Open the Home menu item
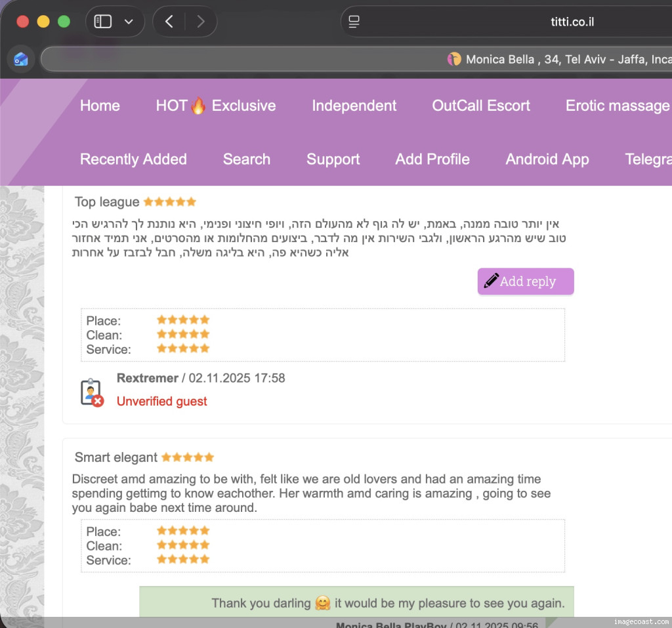The width and height of the screenshot is (672, 628). (100, 106)
